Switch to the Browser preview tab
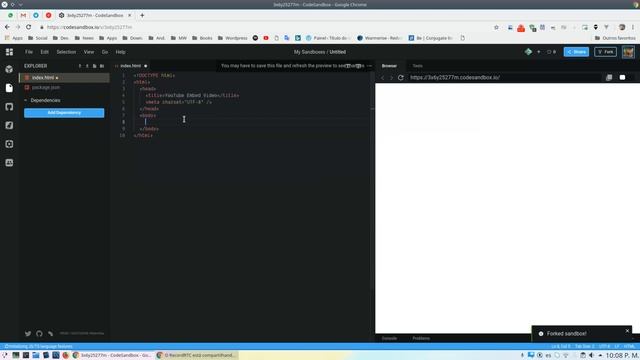 point(389,66)
